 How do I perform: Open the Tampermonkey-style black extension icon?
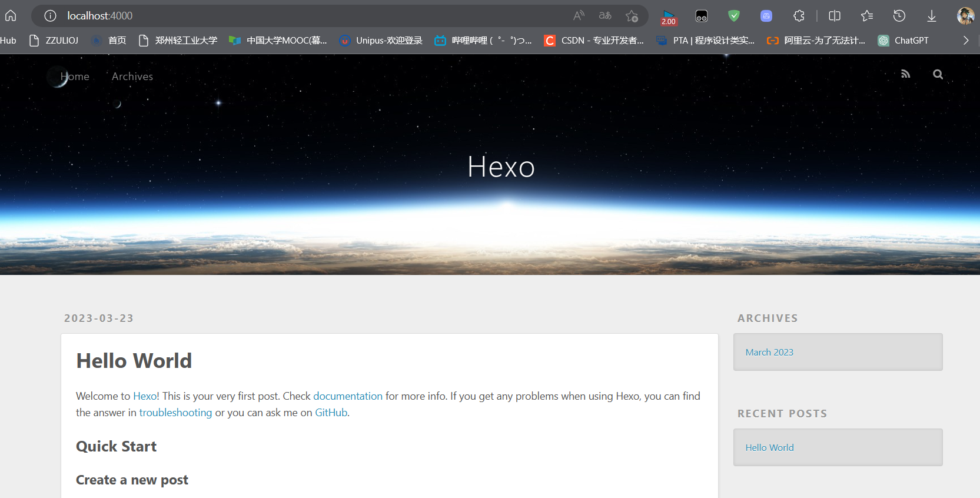(x=702, y=16)
